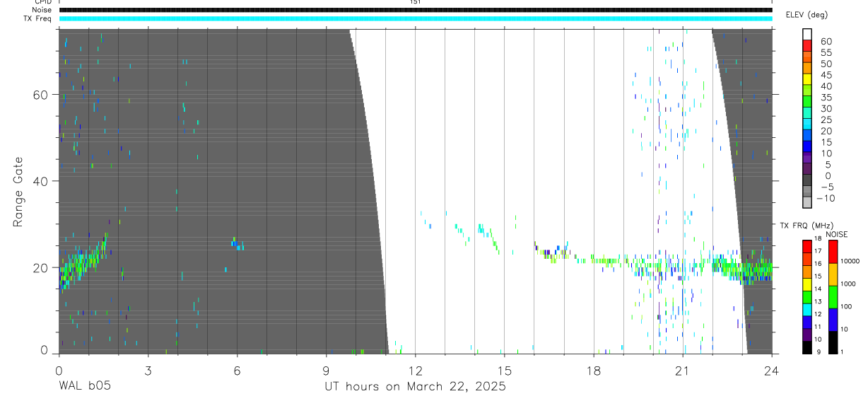Screen dimensions: 868x401
Task: Click '100' on the NOISE scale
Action: pos(845,306)
